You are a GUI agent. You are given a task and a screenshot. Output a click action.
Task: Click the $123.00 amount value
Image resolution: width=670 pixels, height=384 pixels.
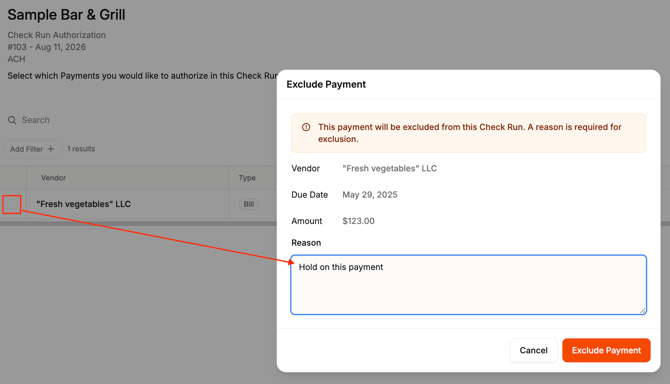pyautogui.click(x=358, y=221)
